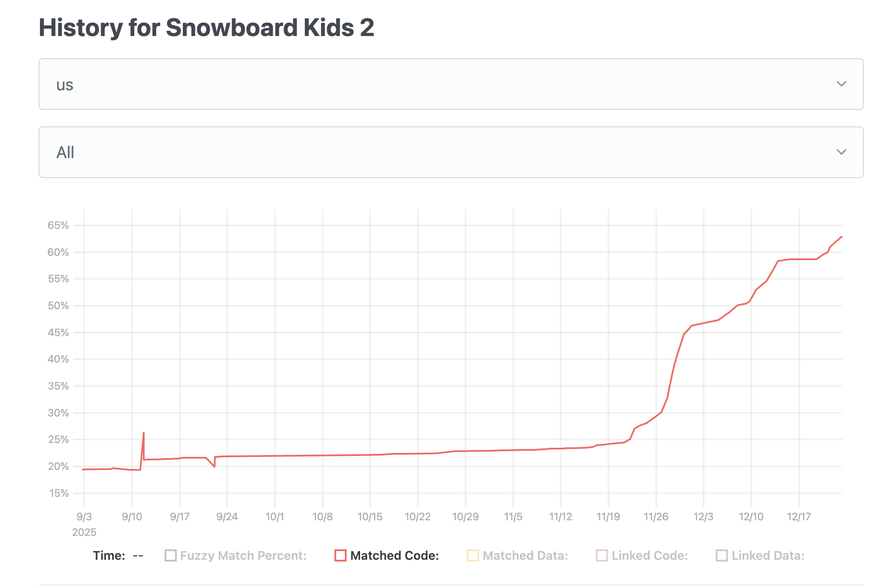Enable Linked Code series checkbox
The width and height of the screenshot is (886, 588).
pos(602,555)
